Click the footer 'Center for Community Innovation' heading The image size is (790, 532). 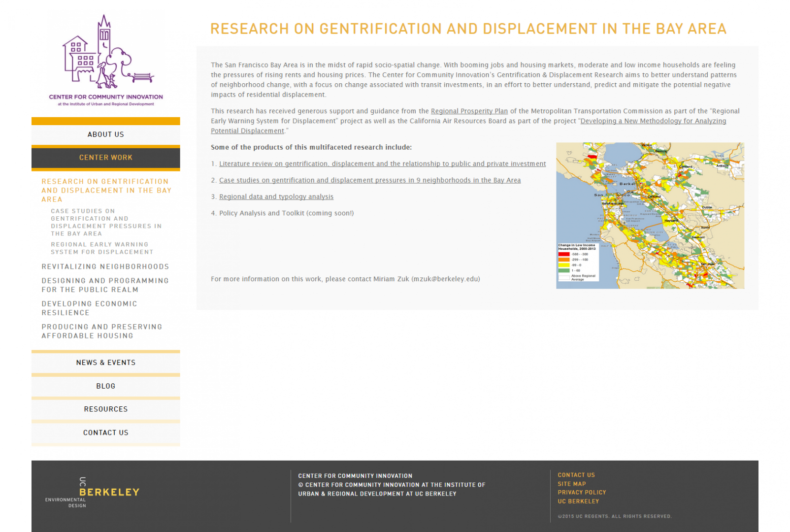pos(355,476)
